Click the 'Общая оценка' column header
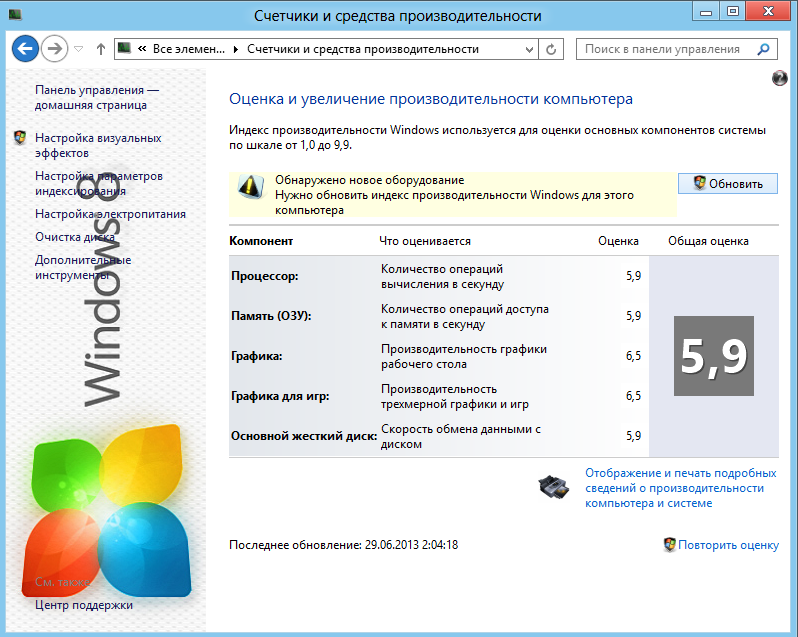The height and width of the screenshot is (637, 798). coord(708,241)
